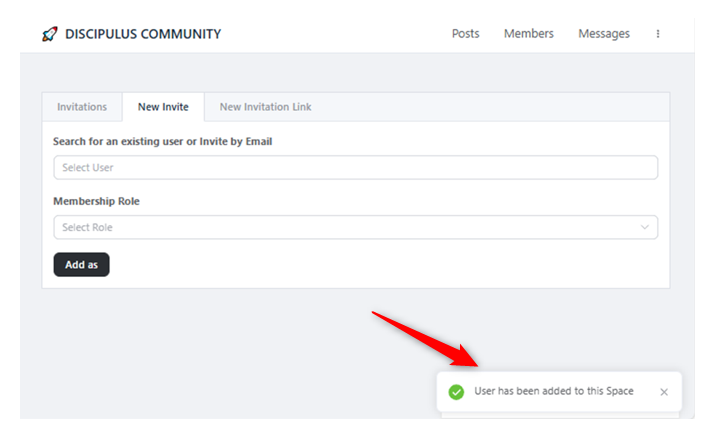Image resolution: width=711 pixels, height=427 pixels.
Task: Open the three-dot more options menu
Action: [x=658, y=34]
